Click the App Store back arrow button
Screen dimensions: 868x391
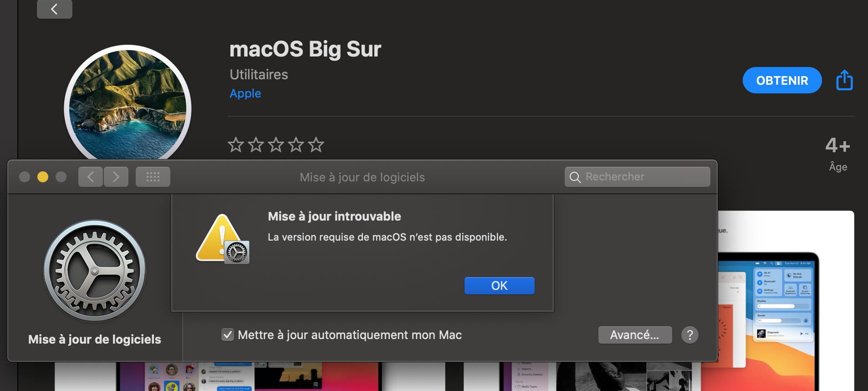[55, 9]
